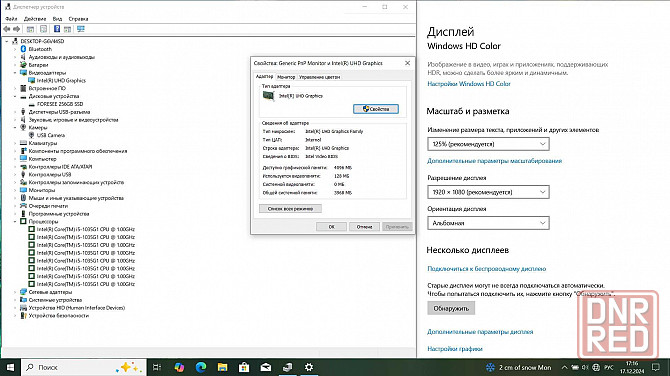Viewport: 670px width, 376px height.
Task: Switch to the Монитор tab
Action: click(x=286, y=77)
